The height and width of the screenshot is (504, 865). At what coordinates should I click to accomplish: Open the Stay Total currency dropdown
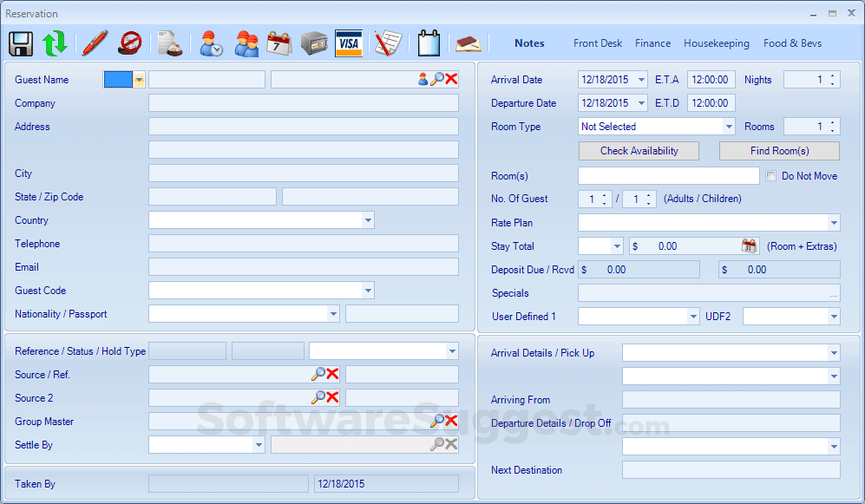pyautogui.click(x=618, y=246)
